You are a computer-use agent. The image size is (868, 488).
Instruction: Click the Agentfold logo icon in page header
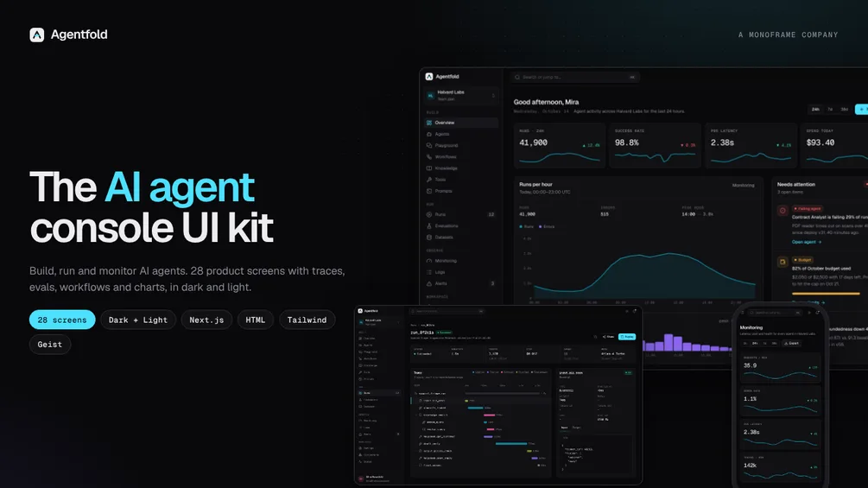tap(36, 35)
